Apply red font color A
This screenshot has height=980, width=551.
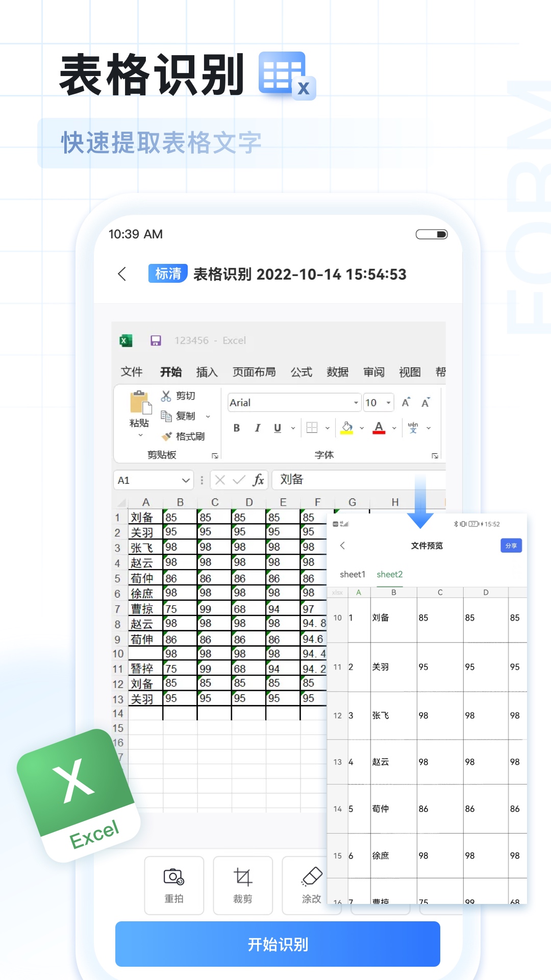pos(379,428)
